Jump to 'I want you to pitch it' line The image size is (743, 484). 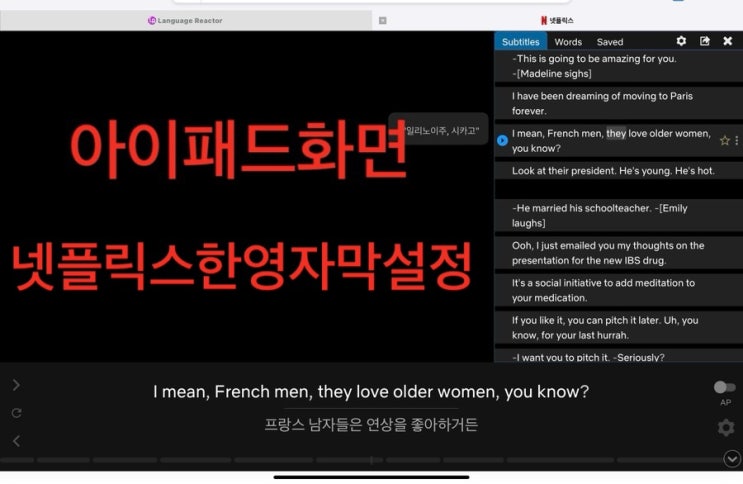click(x=618, y=356)
